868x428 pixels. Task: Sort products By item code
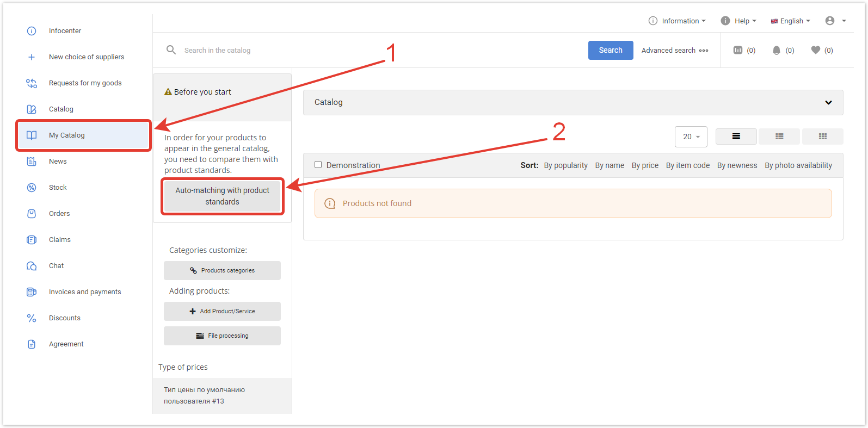coord(688,165)
